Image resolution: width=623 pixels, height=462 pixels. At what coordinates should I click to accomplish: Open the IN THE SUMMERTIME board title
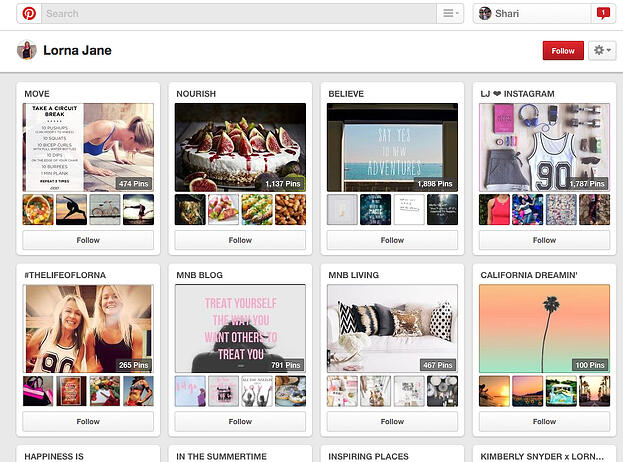tap(221, 456)
